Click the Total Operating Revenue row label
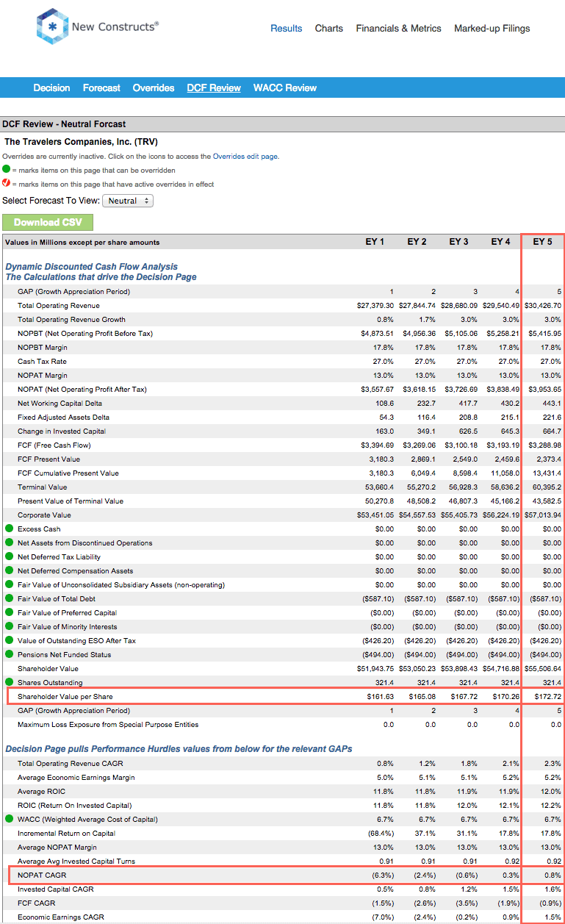The width and height of the screenshot is (565, 924). pos(59,305)
